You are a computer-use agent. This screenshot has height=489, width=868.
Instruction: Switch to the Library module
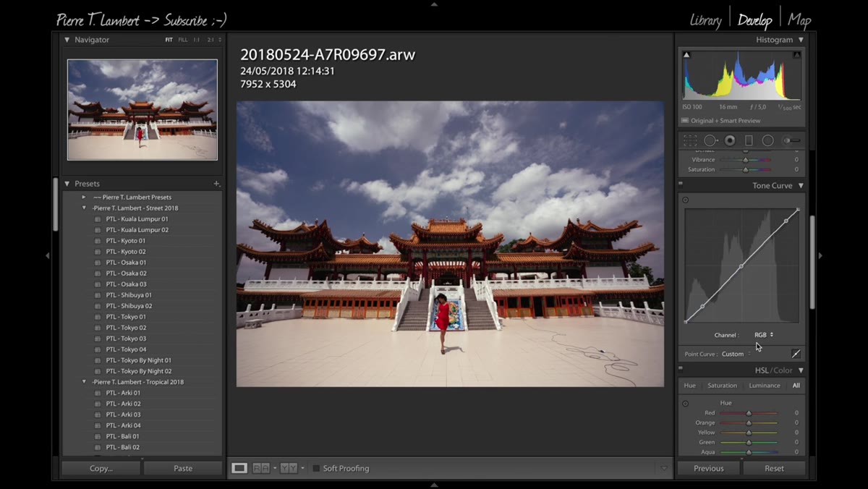point(705,20)
